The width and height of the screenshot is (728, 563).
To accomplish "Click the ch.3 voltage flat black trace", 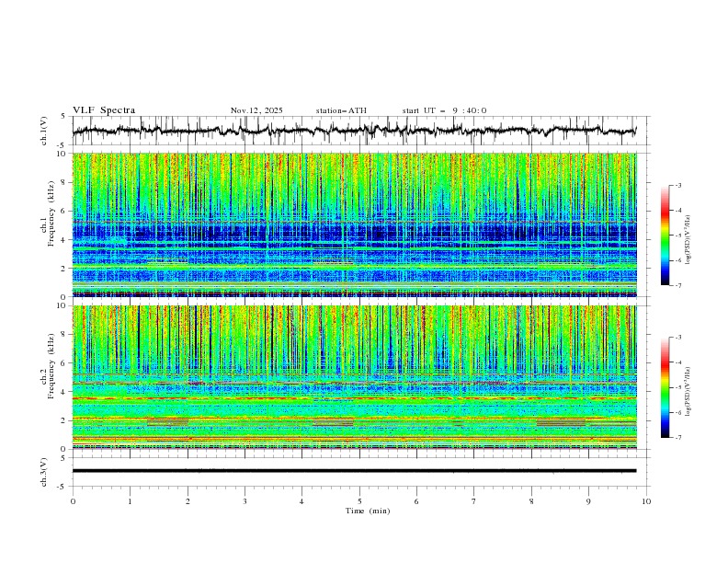I will [354, 471].
